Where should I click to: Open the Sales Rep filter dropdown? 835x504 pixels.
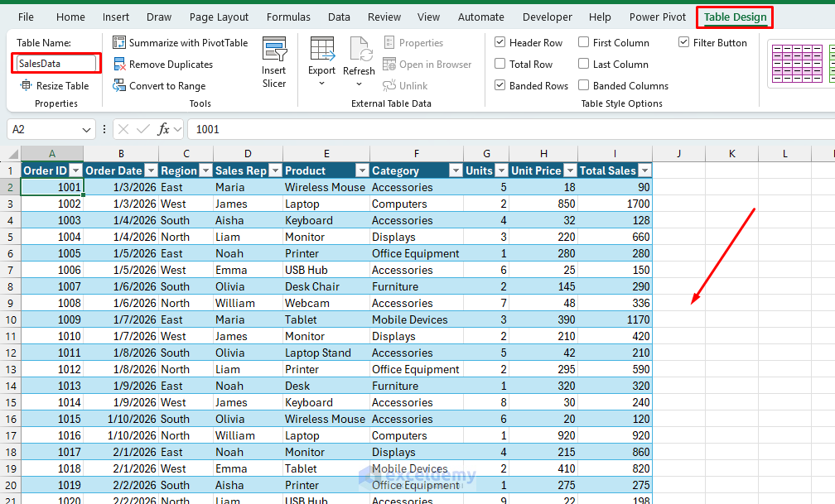point(275,170)
